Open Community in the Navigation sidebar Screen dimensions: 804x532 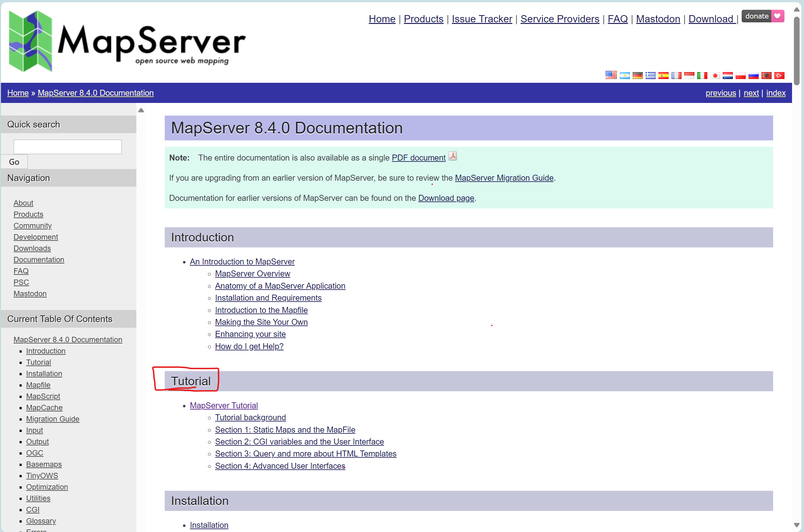tap(32, 226)
